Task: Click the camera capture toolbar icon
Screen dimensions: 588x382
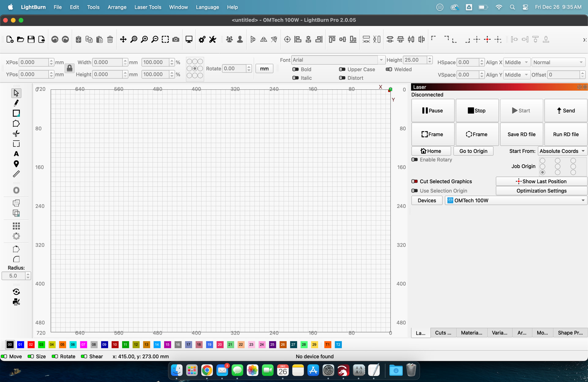Action: pos(176,39)
